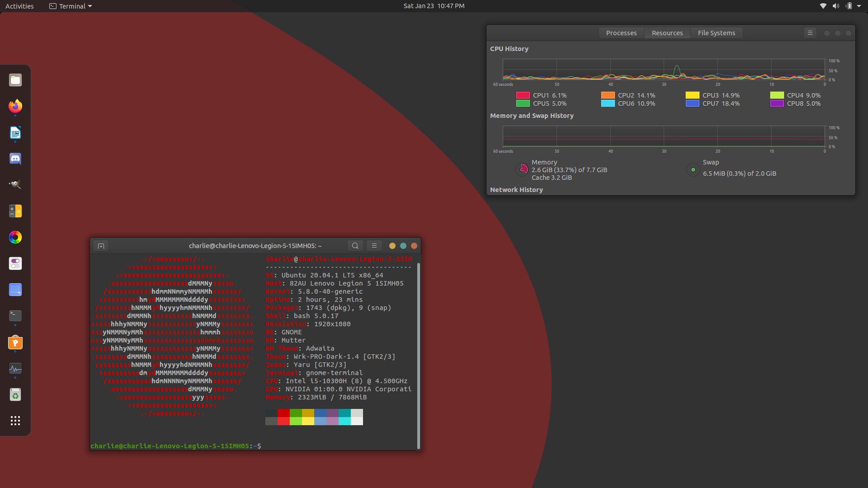Screen dimensions: 868x488
Task: Open GNOME Tweaks from the dock
Action: (15, 263)
